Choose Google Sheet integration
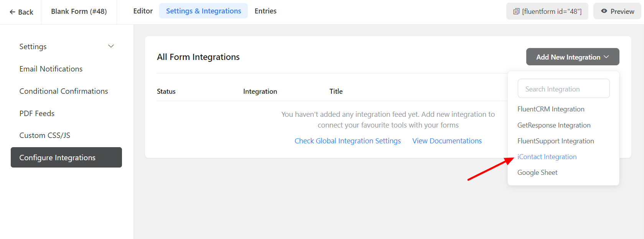 tap(537, 173)
